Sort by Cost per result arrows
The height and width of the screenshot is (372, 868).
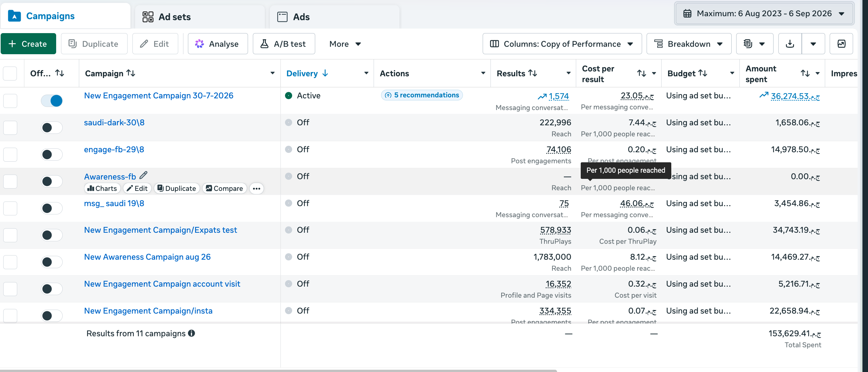[641, 73]
